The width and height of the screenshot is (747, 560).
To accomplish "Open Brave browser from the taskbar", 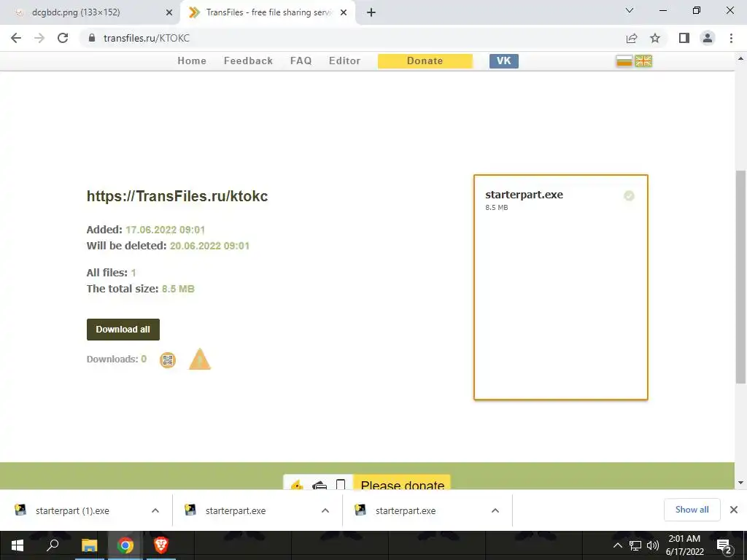I will [x=161, y=545].
